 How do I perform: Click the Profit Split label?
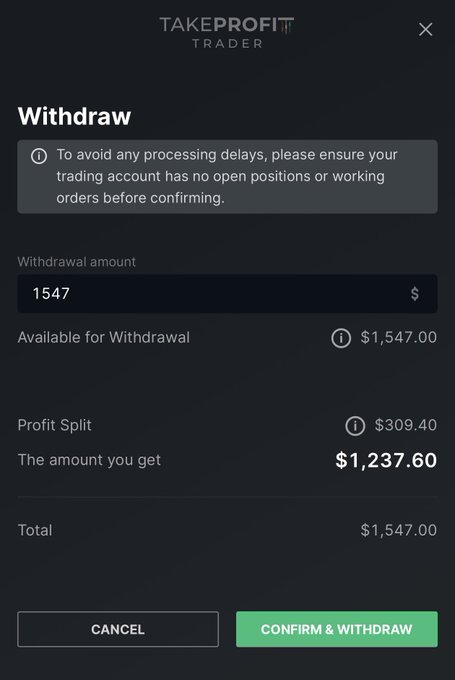pos(55,425)
